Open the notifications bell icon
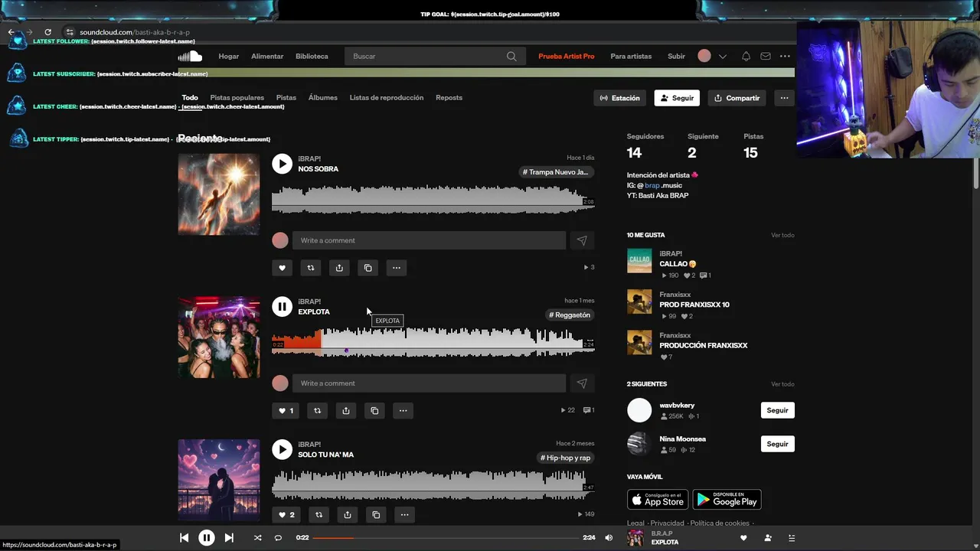Viewport: 980px width, 551px height. [x=746, y=56]
